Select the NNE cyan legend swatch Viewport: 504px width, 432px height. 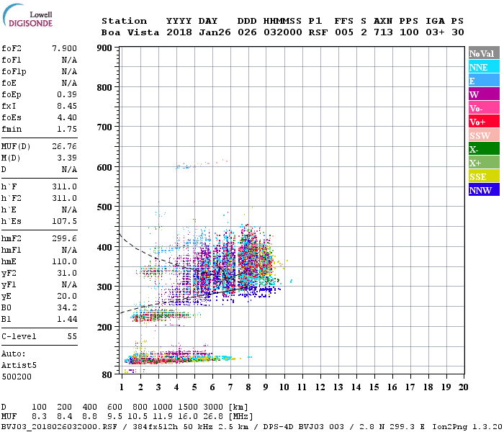coord(484,67)
